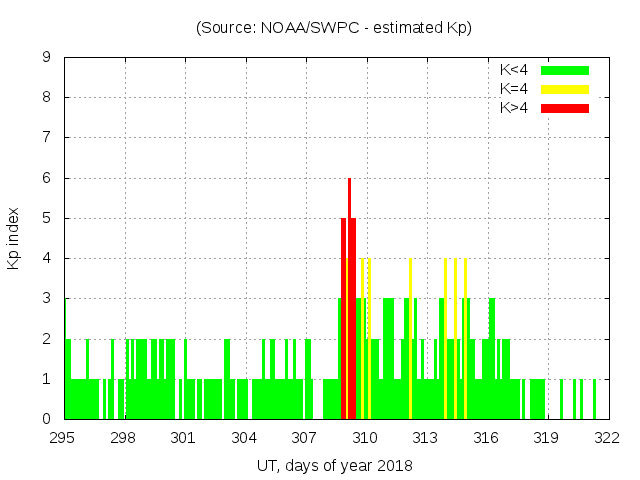The width and height of the screenshot is (640, 480).
Task: Click the 310 tick on the x-axis
Action: 365,437
